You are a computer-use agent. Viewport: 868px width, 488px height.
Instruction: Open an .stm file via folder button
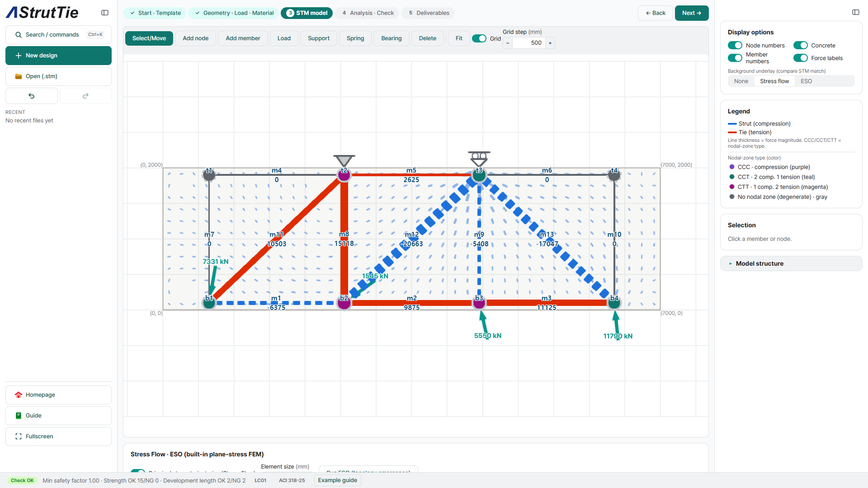58,76
